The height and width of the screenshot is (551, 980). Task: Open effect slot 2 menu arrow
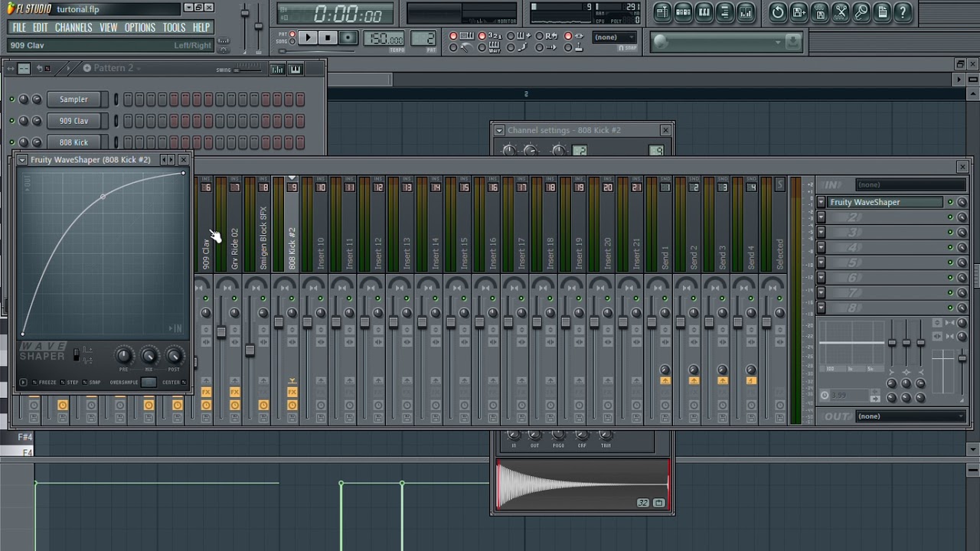821,217
